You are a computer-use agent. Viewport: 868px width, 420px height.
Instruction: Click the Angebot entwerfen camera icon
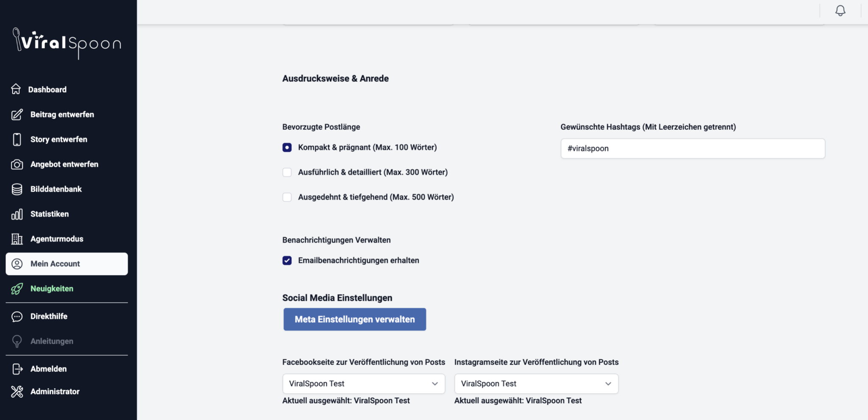coord(17,164)
